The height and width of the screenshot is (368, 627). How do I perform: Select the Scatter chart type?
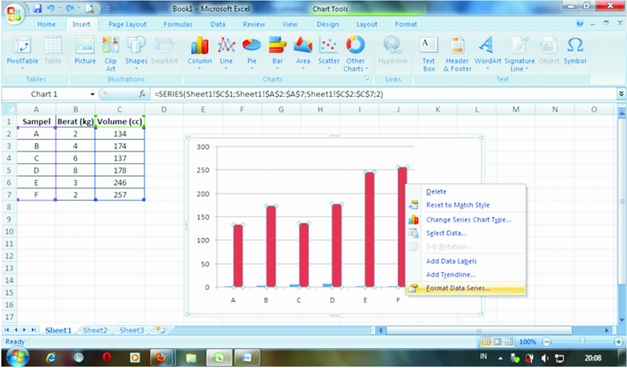click(328, 53)
